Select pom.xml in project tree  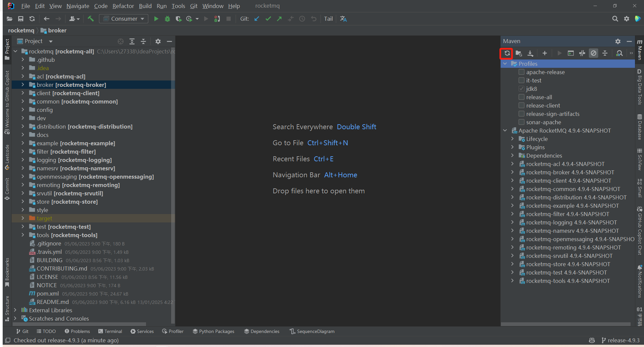(x=48, y=294)
